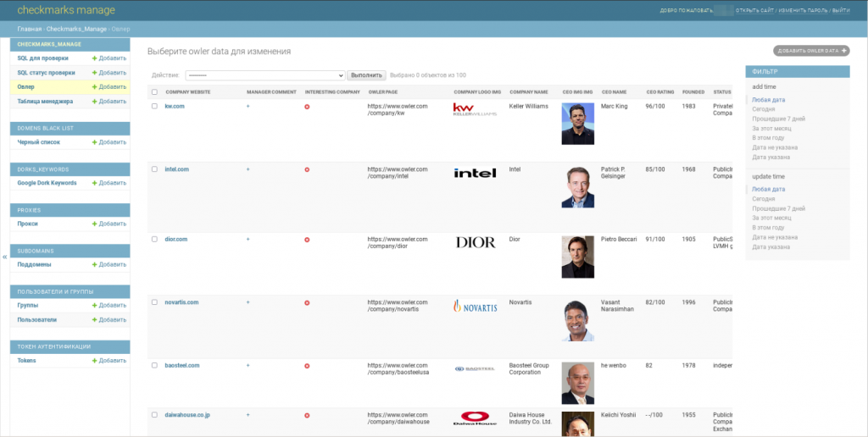Check the intel.com row checkbox
868x437 pixels.
[x=154, y=169]
